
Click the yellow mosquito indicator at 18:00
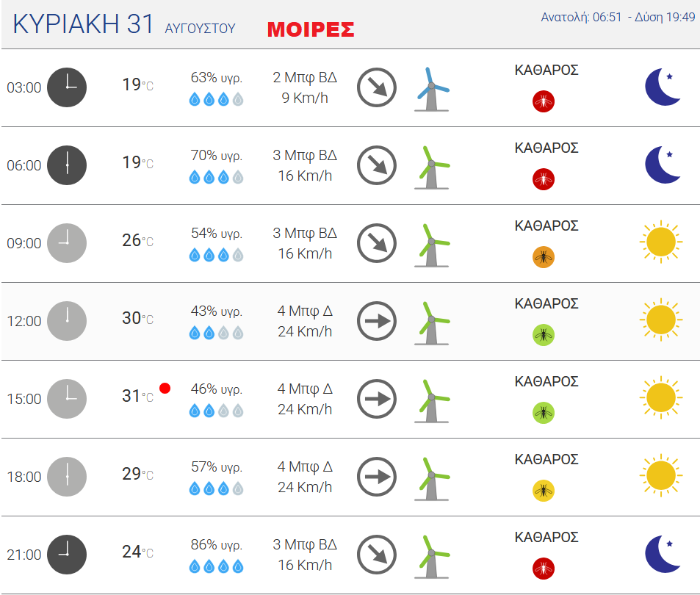click(x=544, y=491)
